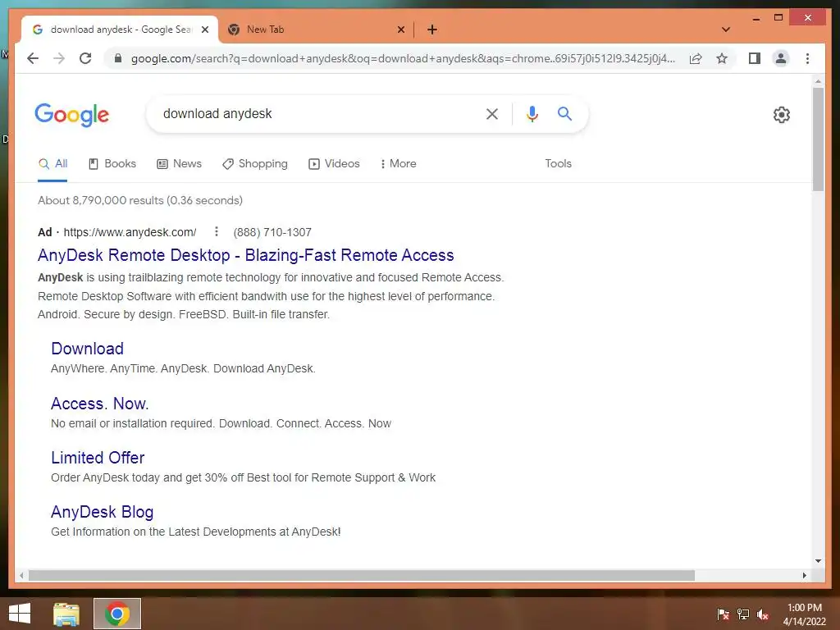Open Chrome profile avatar
840x630 pixels.
point(781,58)
